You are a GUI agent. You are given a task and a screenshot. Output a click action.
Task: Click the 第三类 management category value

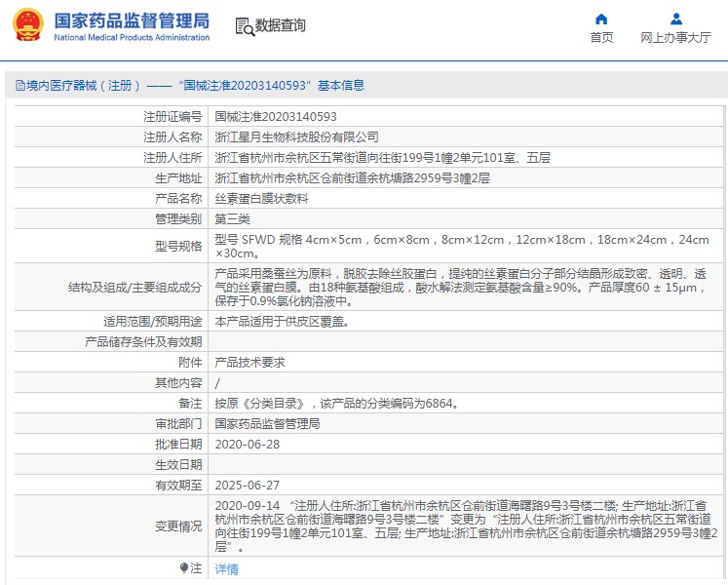tap(233, 218)
